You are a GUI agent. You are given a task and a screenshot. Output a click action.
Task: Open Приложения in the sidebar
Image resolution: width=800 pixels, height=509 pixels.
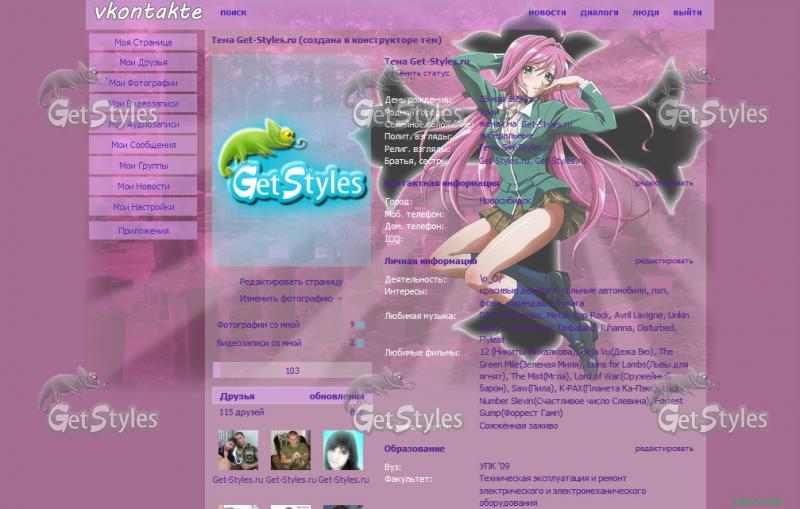tap(143, 231)
